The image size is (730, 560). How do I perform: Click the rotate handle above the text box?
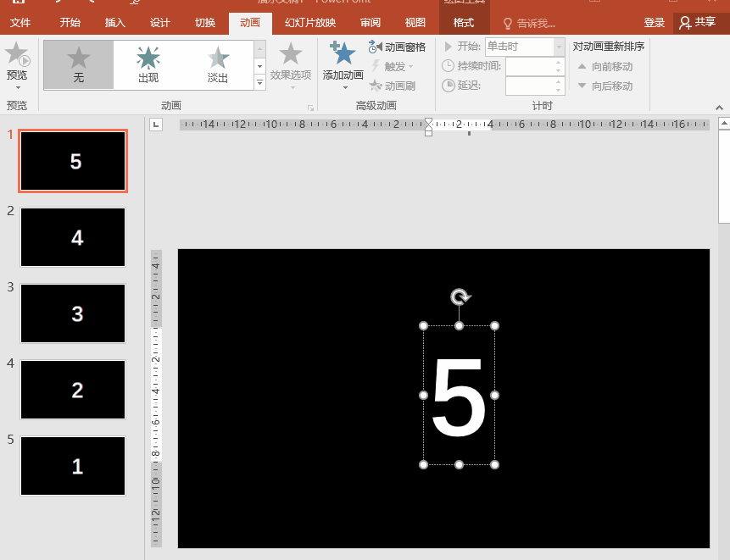click(460, 297)
